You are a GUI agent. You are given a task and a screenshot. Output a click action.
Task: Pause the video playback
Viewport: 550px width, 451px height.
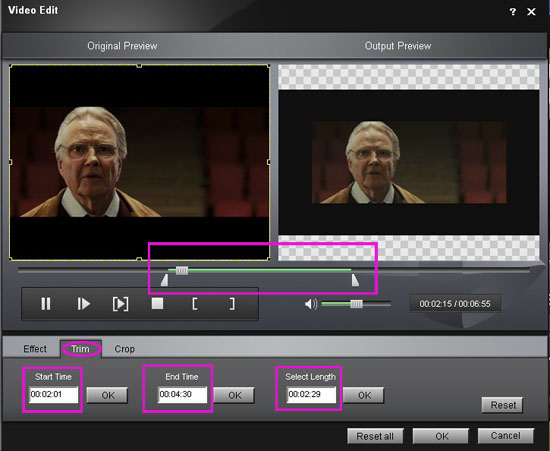pyautogui.click(x=46, y=304)
